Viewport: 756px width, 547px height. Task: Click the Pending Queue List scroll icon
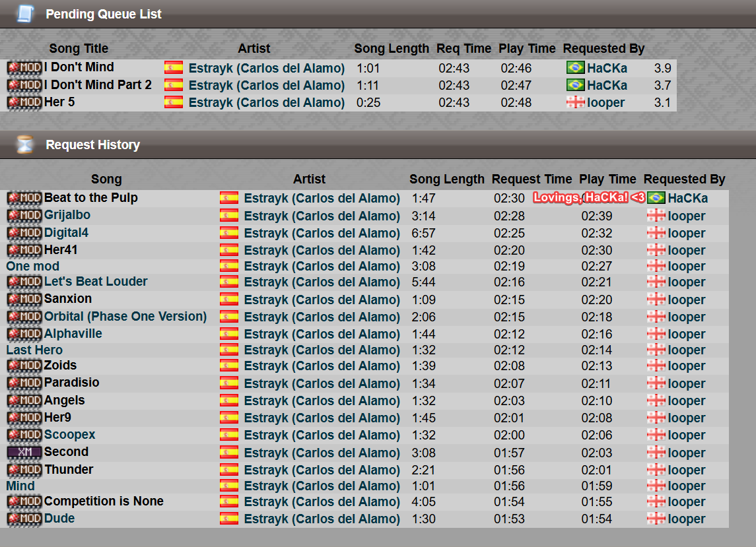coord(25,13)
